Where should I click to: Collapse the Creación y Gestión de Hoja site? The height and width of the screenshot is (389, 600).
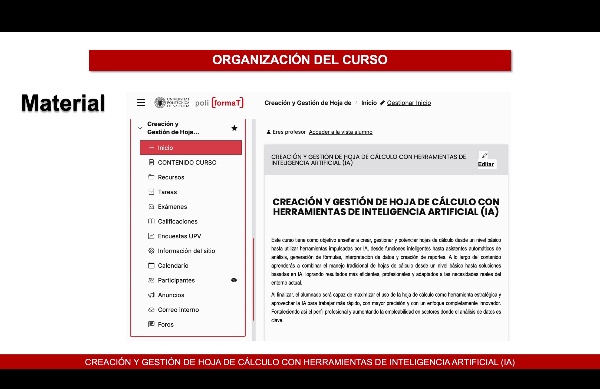pyautogui.click(x=140, y=128)
